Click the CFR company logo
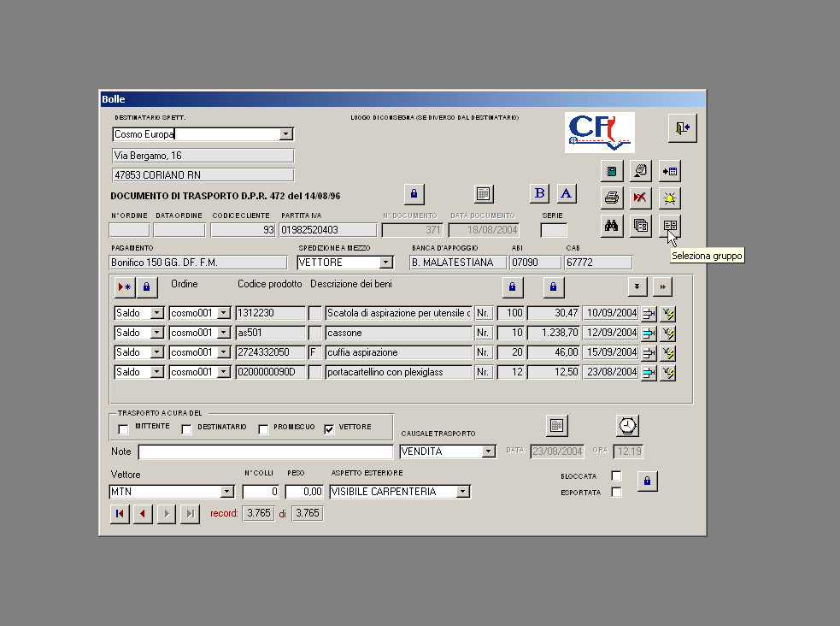The height and width of the screenshot is (626, 840). click(x=600, y=133)
